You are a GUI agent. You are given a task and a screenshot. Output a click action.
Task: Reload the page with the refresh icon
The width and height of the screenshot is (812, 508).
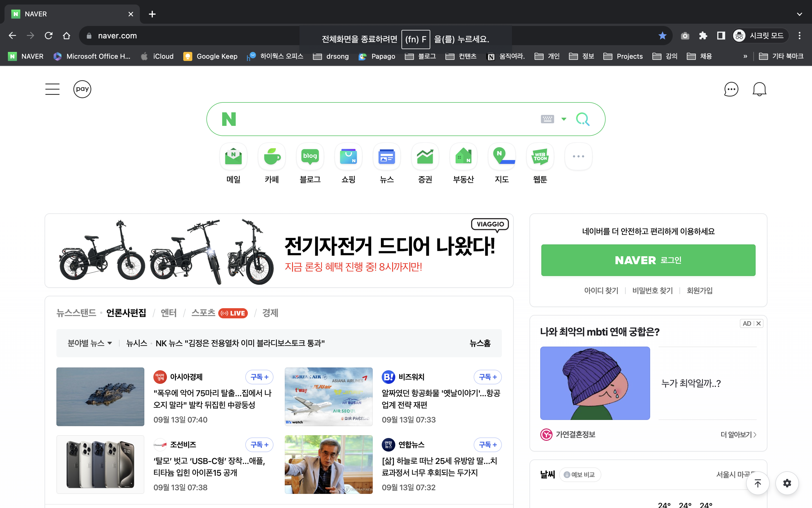[x=49, y=35]
